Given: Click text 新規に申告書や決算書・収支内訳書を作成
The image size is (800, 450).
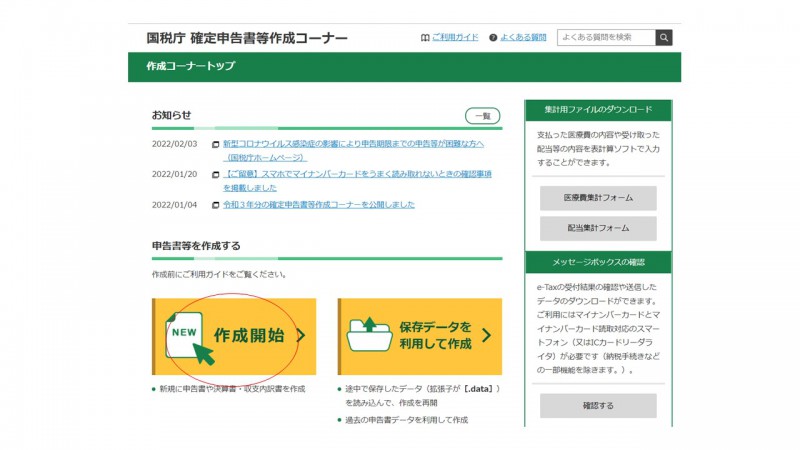Looking at the screenshot, I should coord(232,389).
